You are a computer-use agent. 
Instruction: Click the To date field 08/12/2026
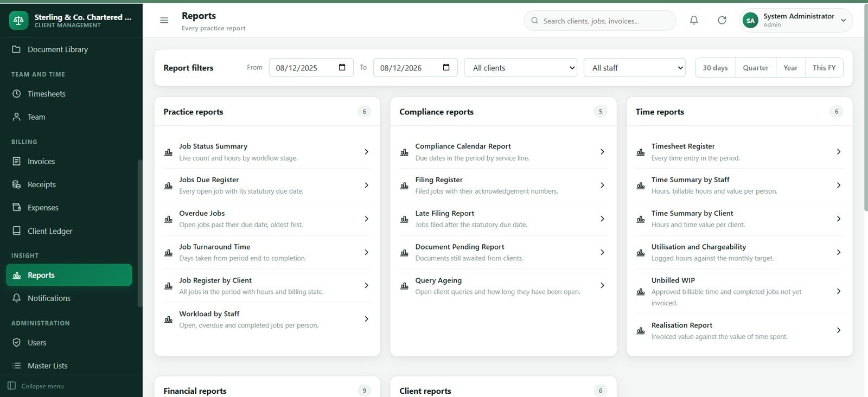tap(415, 68)
